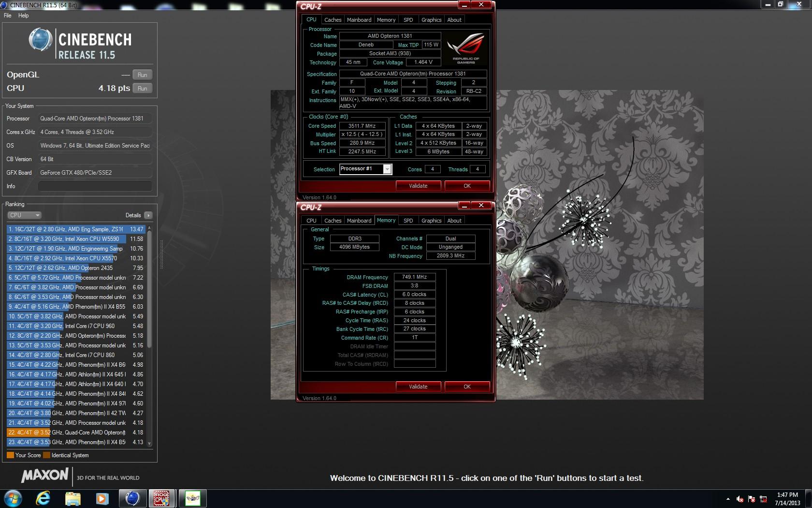This screenshot has width=812, height=508.
Task: Click the brown Identical System legend swatch
Action: tap(46, 455)
